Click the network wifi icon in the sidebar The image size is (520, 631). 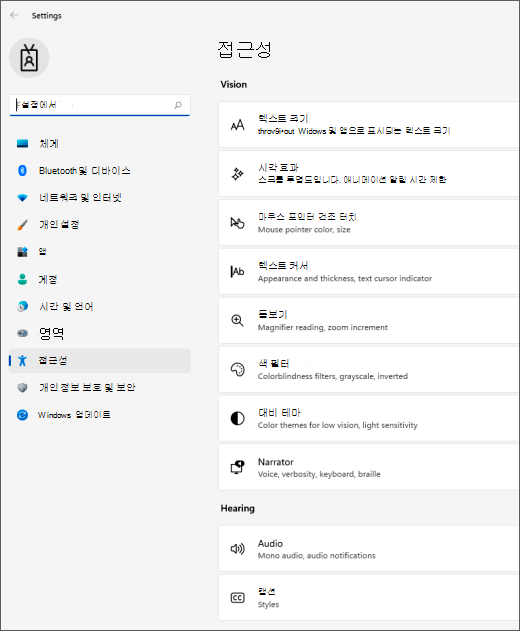23,198
